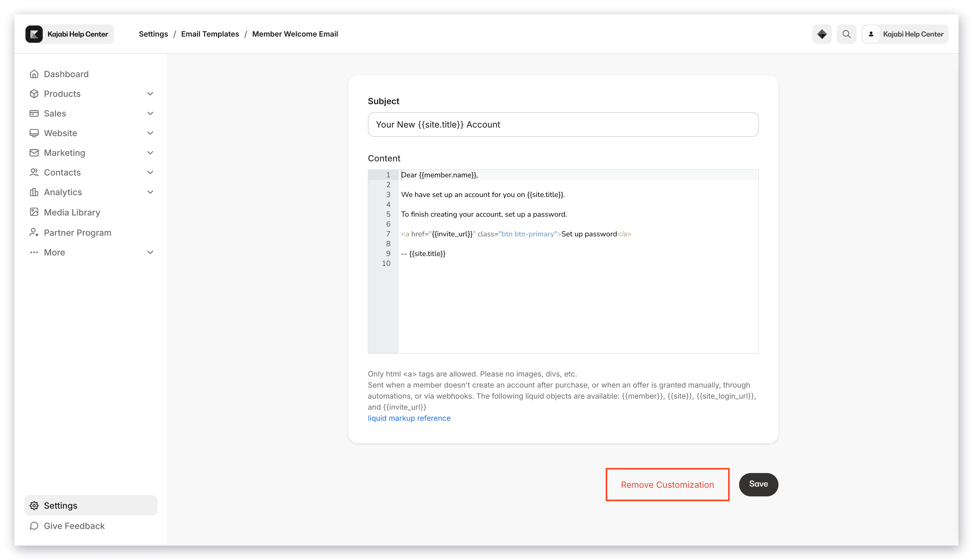Click the Dashboard home icon
This screenshot has width=973, height=560.
coord(34,74)
